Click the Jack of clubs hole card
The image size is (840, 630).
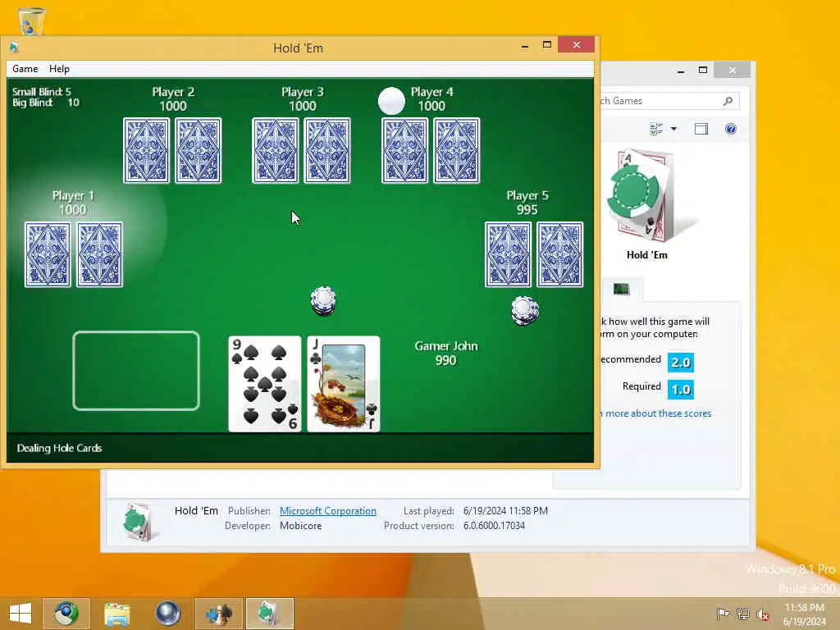point(344,384)
